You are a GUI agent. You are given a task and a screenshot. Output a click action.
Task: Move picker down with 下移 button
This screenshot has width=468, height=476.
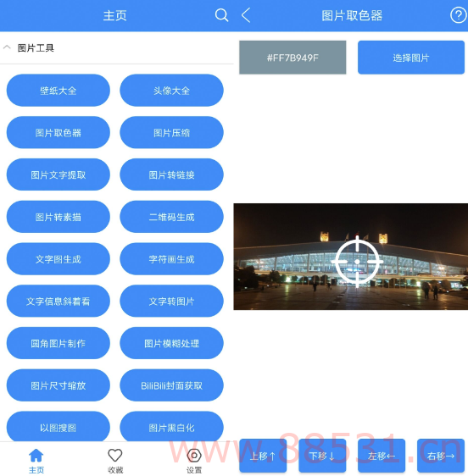click(322, 456)
